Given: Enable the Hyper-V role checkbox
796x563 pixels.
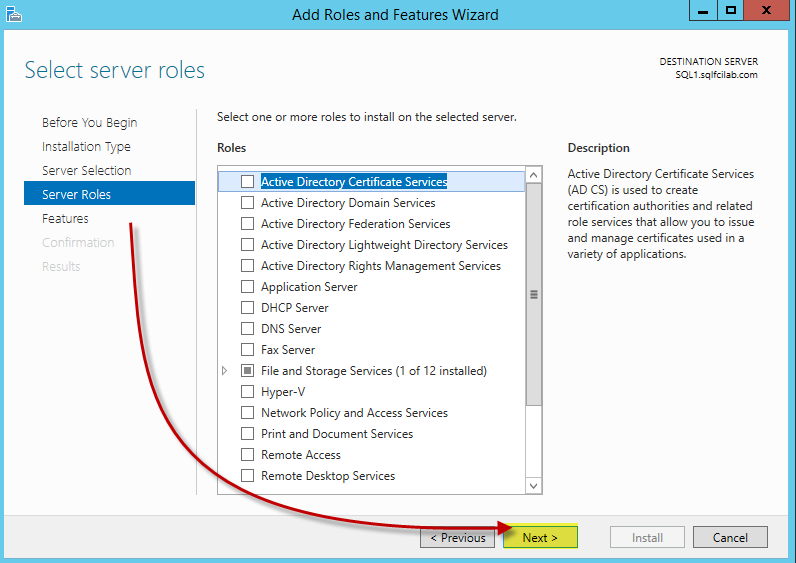Looking at the screenshot, I should 247,392.
